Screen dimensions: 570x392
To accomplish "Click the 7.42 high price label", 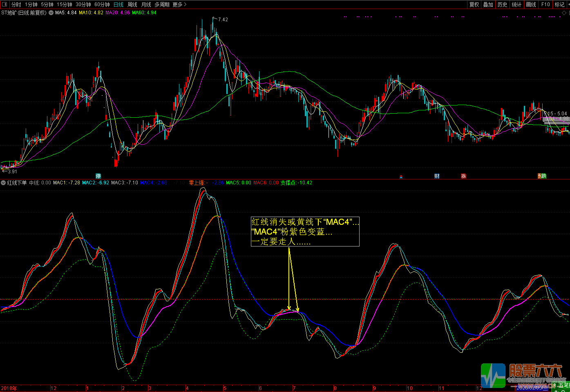I will [x=223, y=20].
